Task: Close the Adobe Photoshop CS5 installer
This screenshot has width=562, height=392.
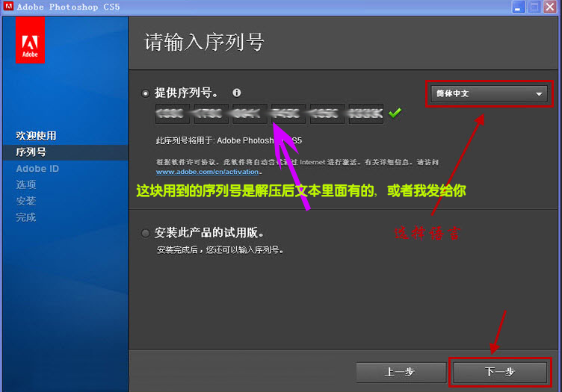Action: coord(552,7)
